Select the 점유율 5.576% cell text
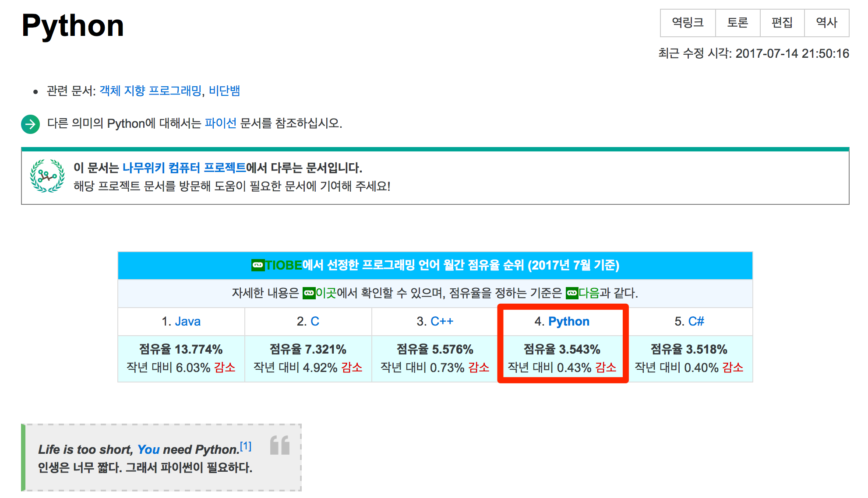 435,349
